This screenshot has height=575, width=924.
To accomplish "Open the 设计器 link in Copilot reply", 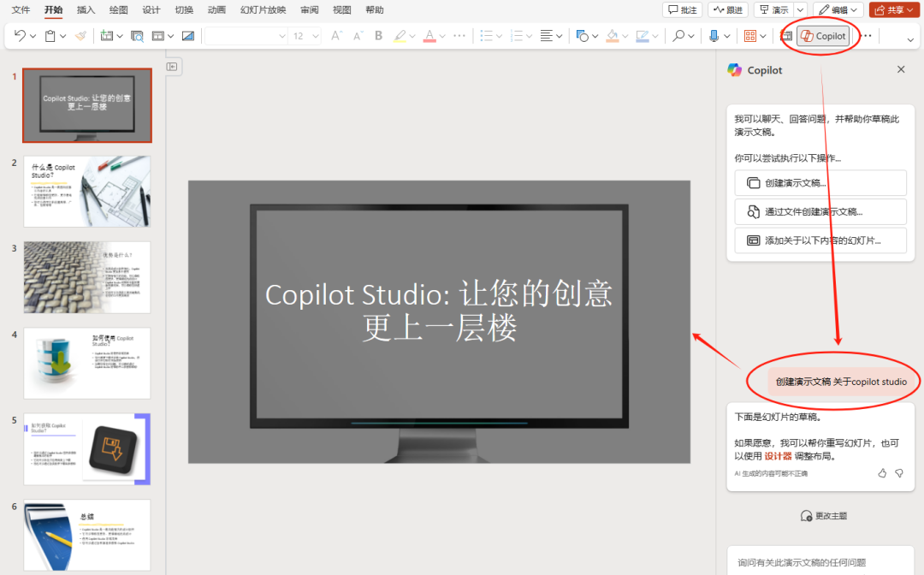I will pyautogui.click(x=778, y=456).
